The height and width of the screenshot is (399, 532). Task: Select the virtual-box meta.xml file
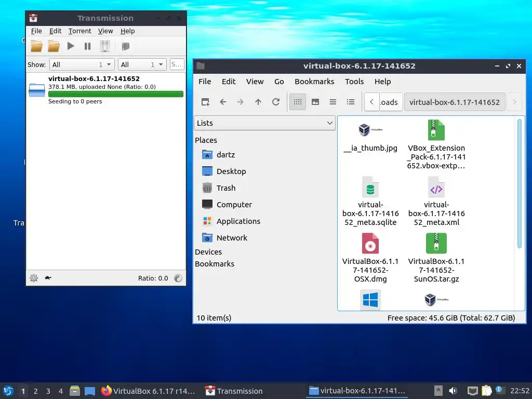coord(436,201)
